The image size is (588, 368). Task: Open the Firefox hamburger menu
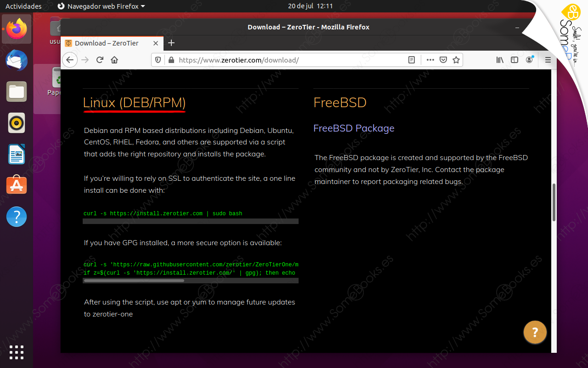pos(548,60)
